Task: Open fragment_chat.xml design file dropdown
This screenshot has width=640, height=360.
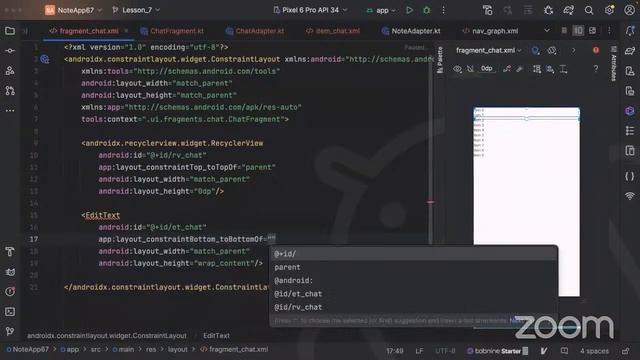Action: (x=489, y=51)
